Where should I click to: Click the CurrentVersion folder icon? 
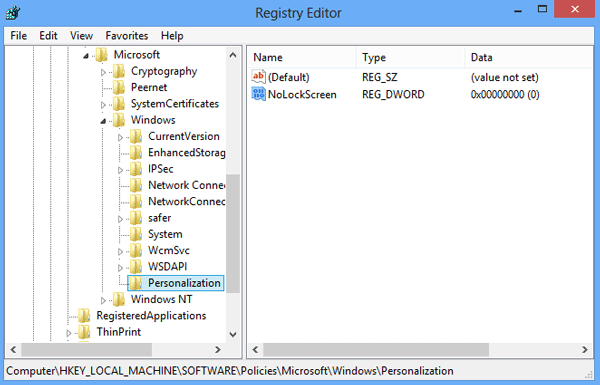(x=136, y=136)
